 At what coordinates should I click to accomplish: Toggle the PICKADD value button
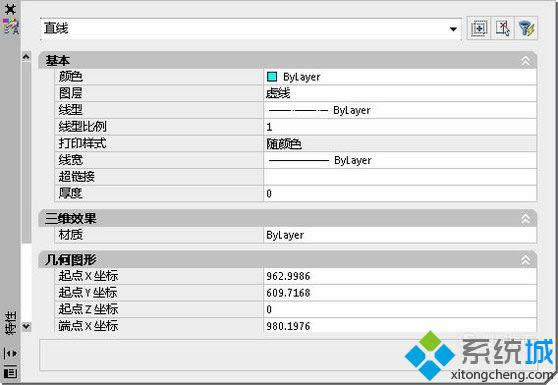[x=479, y=28]
